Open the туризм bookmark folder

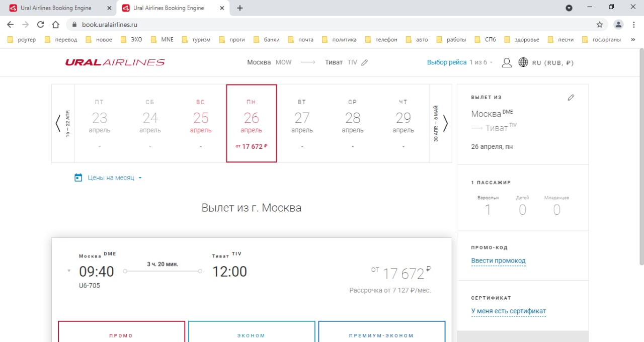tap(196, 39)
